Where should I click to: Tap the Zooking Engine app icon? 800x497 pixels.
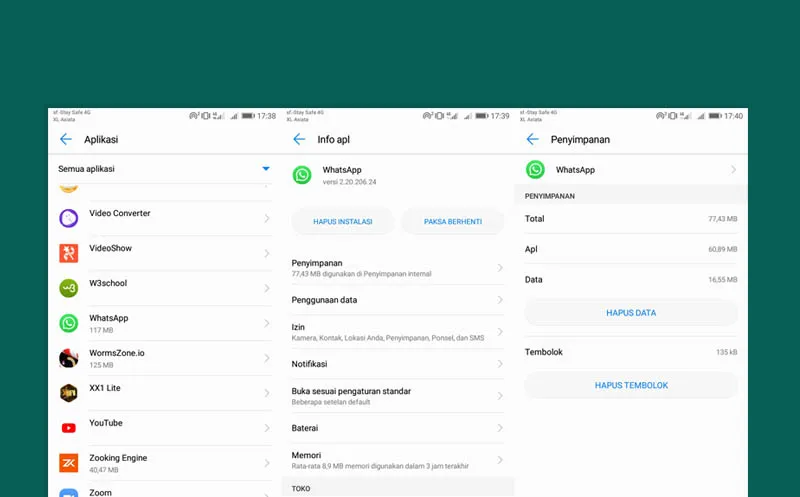(68, 463)
